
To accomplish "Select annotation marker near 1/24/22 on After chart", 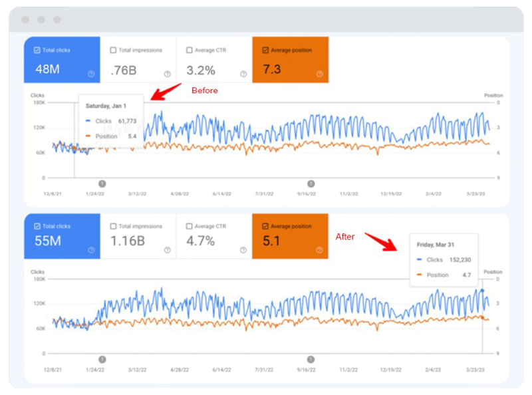I will tap(102, 359).
